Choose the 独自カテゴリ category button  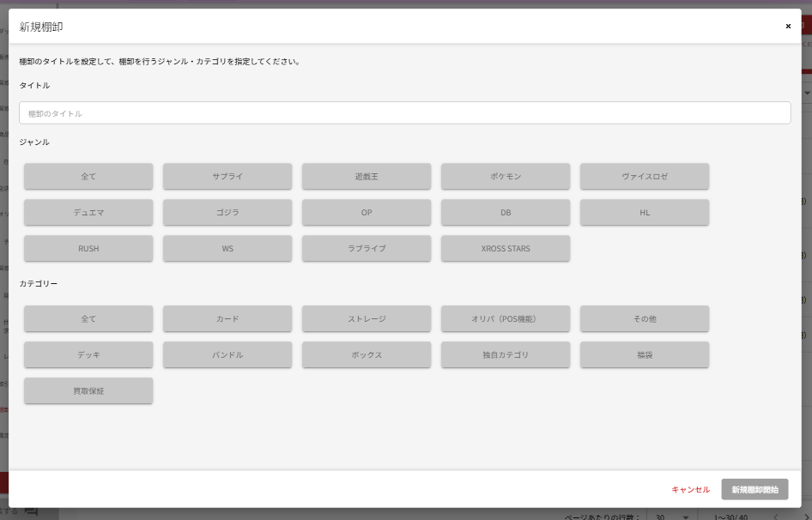(506, 355)
